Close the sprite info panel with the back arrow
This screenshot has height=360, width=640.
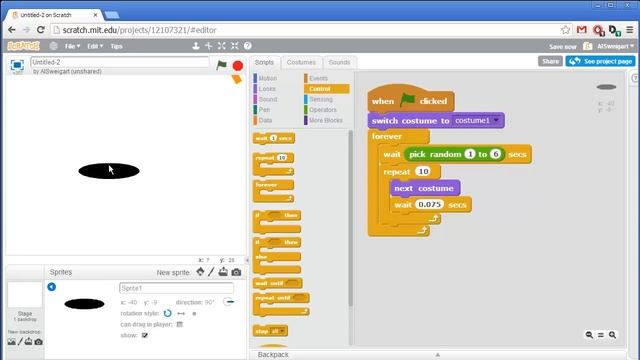(51, 287)
